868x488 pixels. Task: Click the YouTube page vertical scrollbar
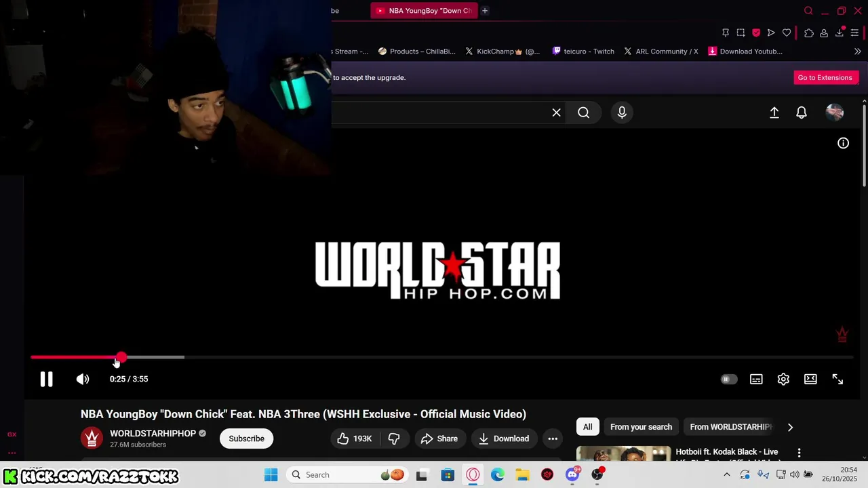pyautogui.click(x=864, y=146)
